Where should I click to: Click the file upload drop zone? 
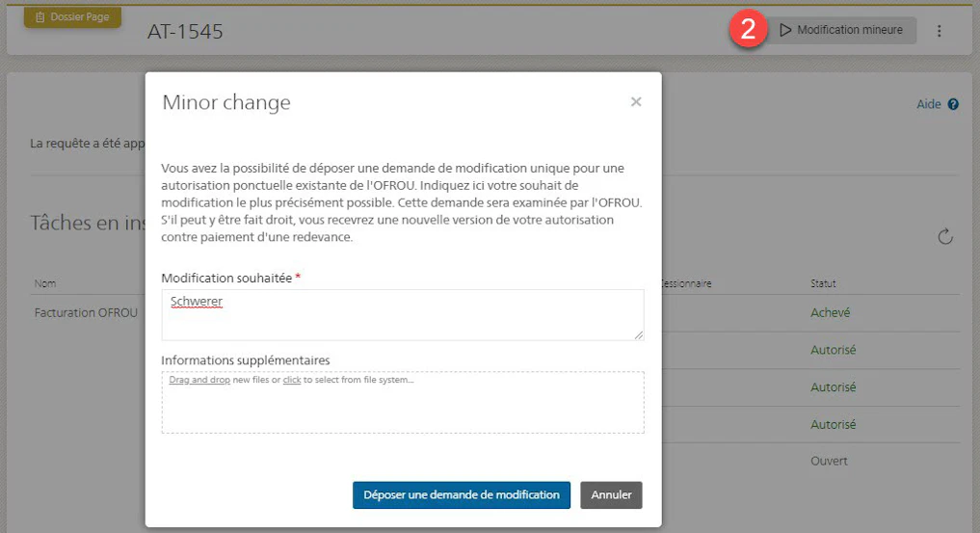pos(403,403)
